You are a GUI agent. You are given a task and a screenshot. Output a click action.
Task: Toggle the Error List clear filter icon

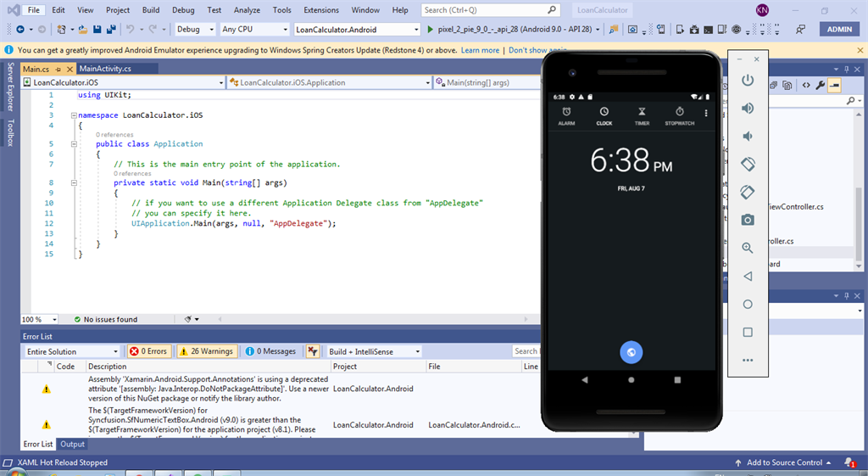point(313,351)
